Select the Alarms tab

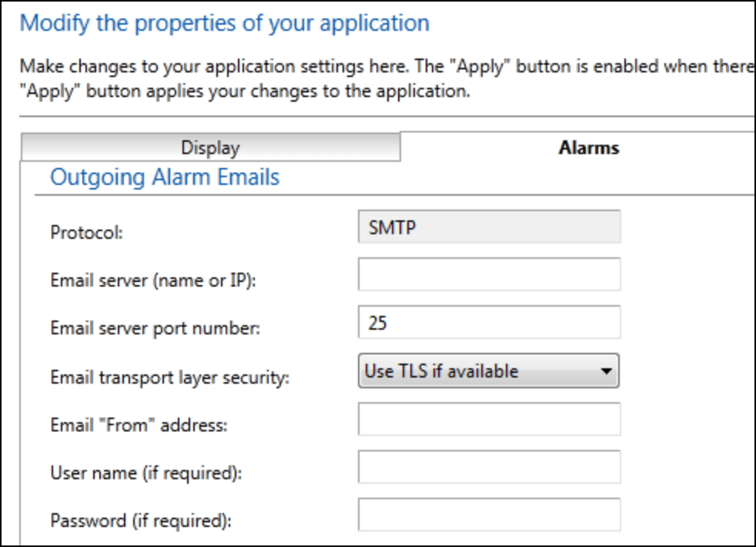pos(588,147)
